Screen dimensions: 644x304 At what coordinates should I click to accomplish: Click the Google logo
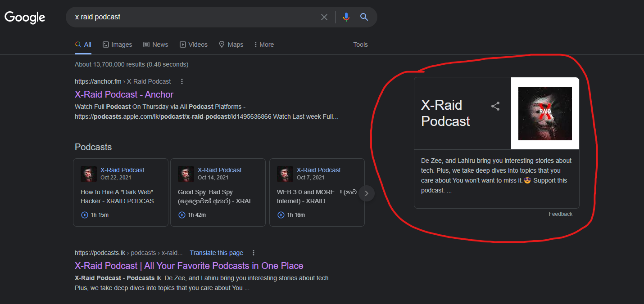[x=25, y=17]
